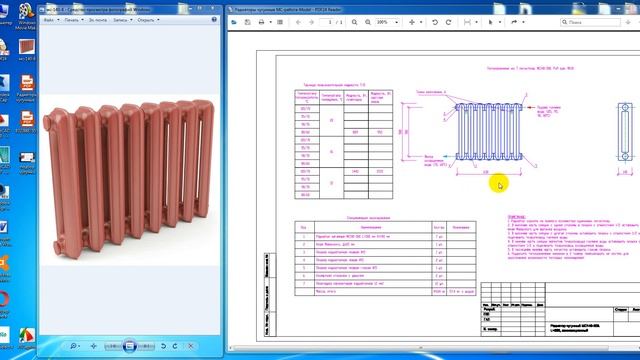Zoom out with magnifier minus icon
Viewport: 640px width, 360px height.
coord(368,22)
